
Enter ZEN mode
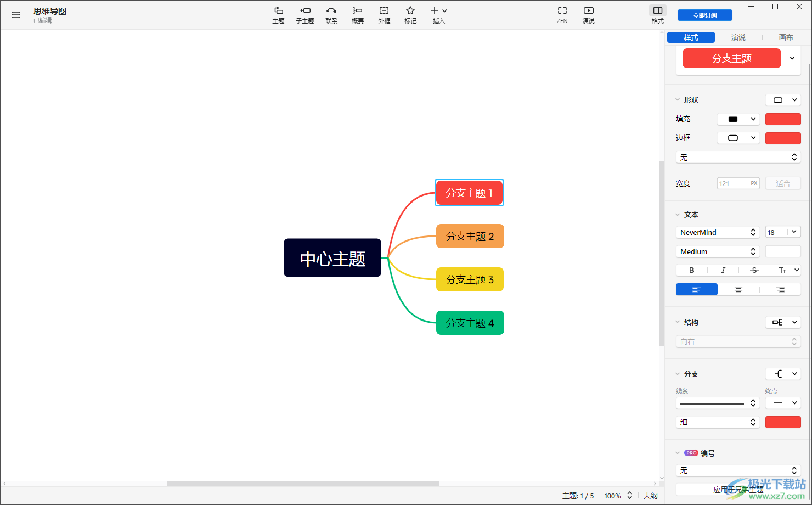pyautogui.click(x=562, y=15)
